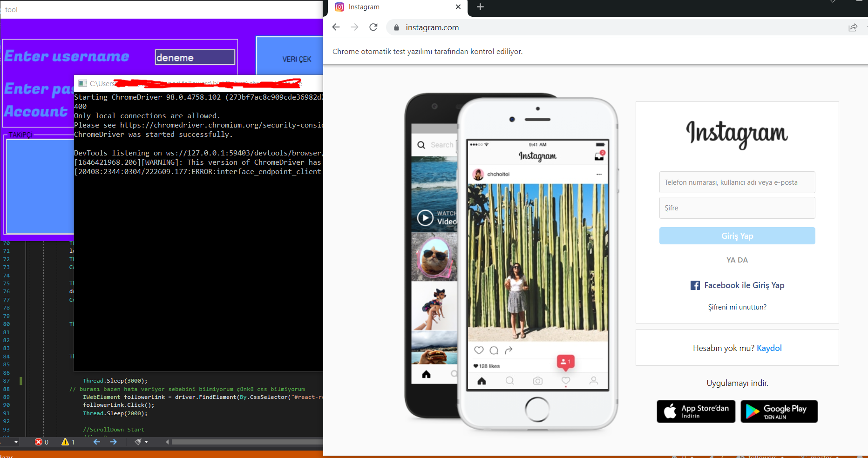
Task: Click 'Starting ChromeDriver 98.0.4758.102' console line
Action: 198,97
